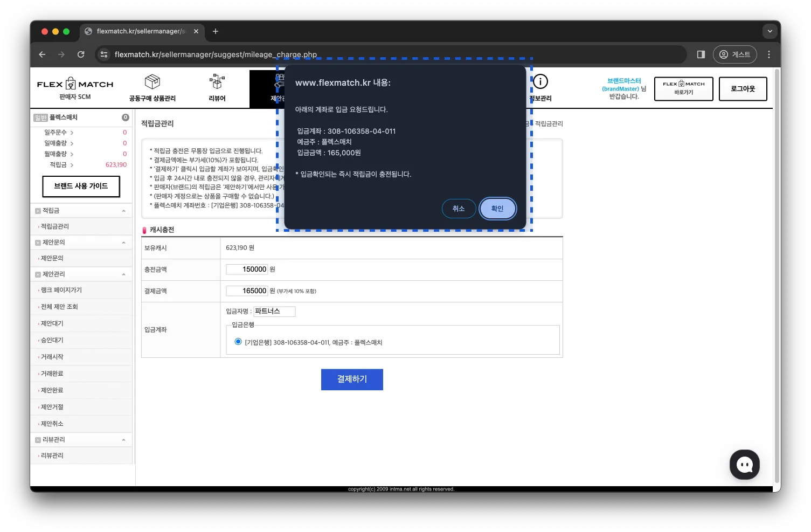
Task: Click the 적립금관리 page heading
Action: [x=157, y=123]
